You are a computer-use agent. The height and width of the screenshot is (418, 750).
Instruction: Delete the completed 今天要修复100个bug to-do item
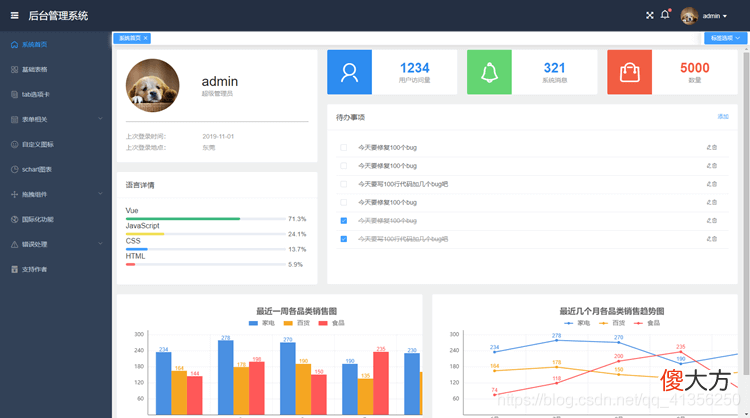tap(715, 220)
